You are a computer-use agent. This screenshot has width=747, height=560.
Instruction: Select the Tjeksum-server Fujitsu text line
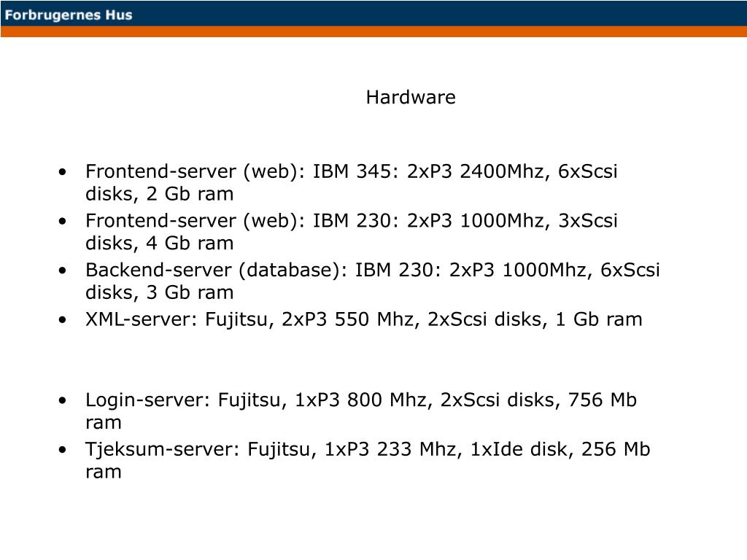coord(368,449)
